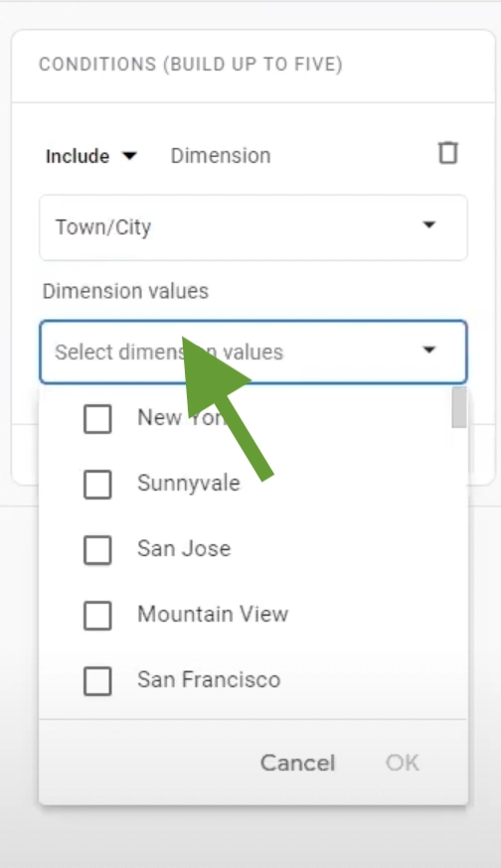Click the Dimension label beside Include
This screenshot has height=868, width=501.
[221, 156]
